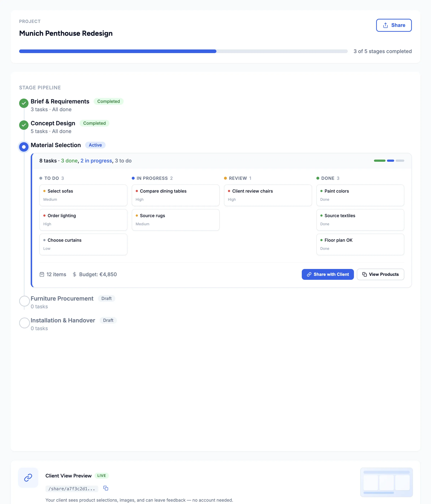Select the Installation & Handover stage circle
The height and width of the screenshot is (504, 431).
(x=24, y=323)
